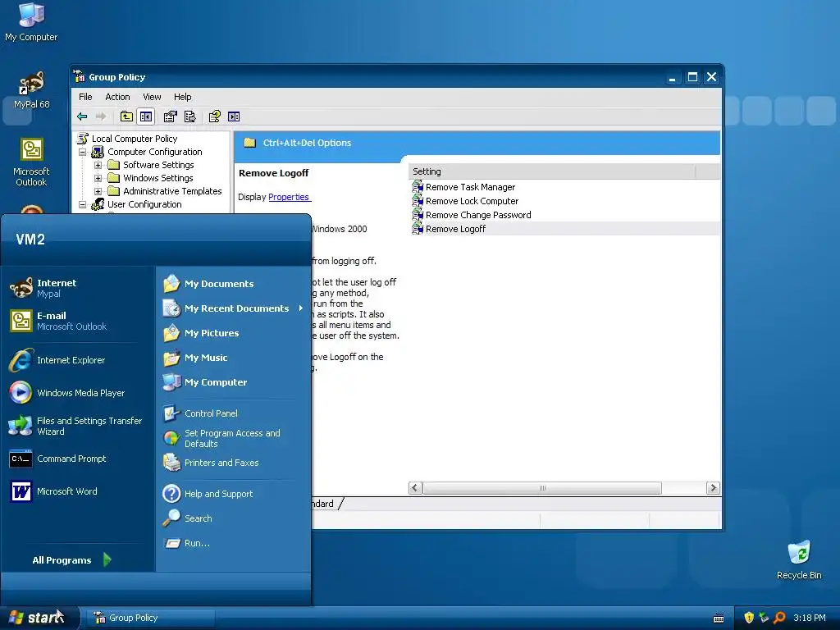
Task: Click the Export List toolbar icon
Action: pos(190,116)
